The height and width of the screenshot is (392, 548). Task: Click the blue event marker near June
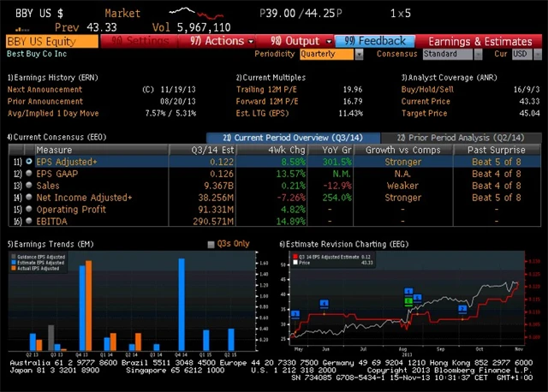325,304
